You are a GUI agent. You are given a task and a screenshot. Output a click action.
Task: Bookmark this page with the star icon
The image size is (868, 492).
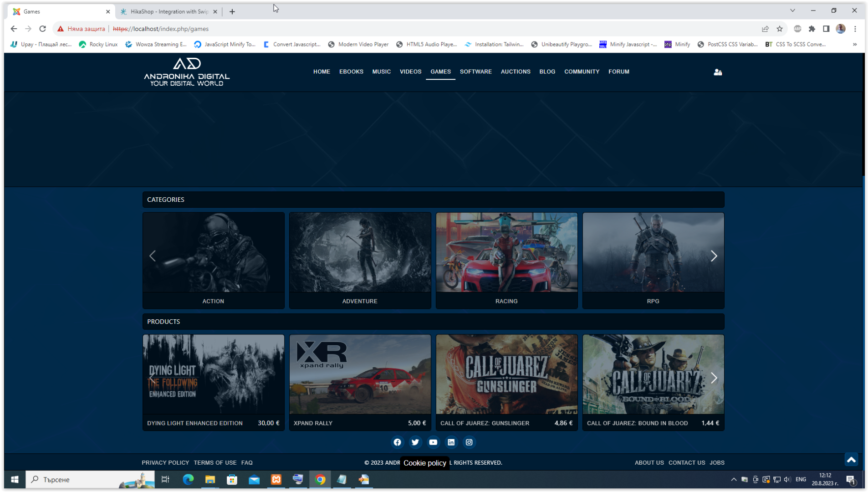coord(780,29)
